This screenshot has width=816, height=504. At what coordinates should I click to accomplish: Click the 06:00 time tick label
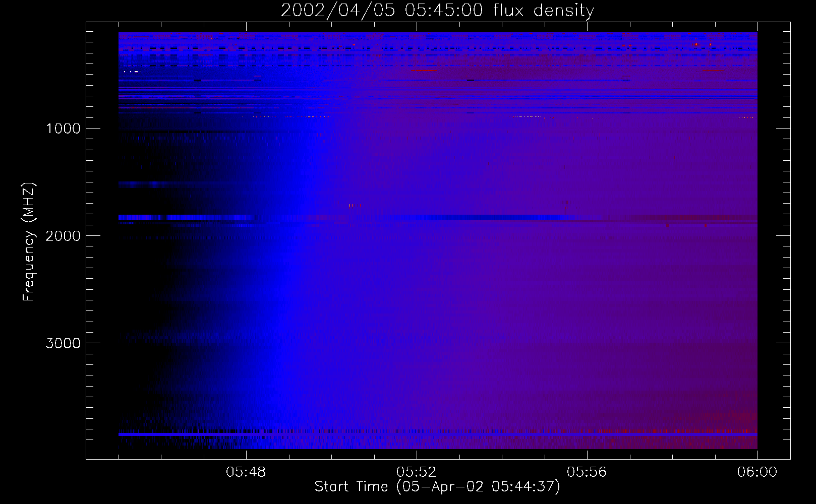click(x=757, y=472)
